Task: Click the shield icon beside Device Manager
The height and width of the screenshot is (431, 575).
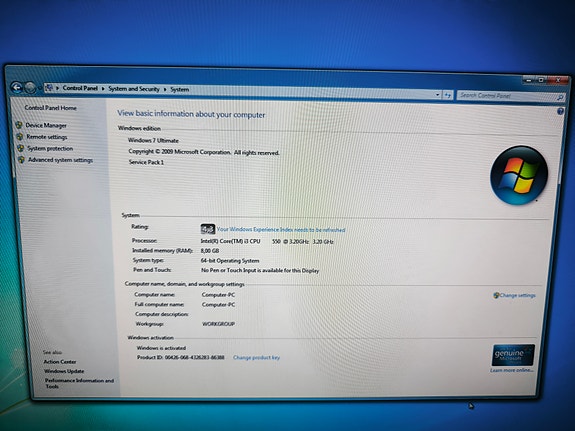Action: [19, 125]
